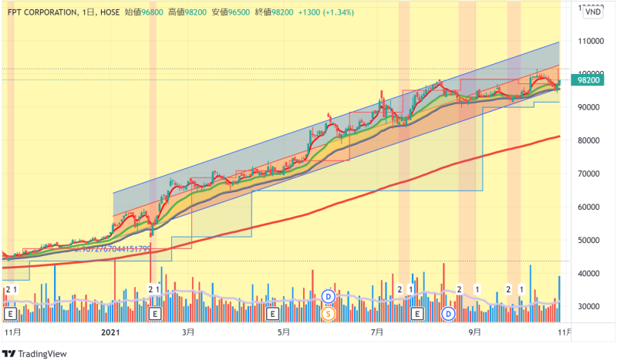
Task: Click the 50000 price axis label
Action: coord(588,240)
